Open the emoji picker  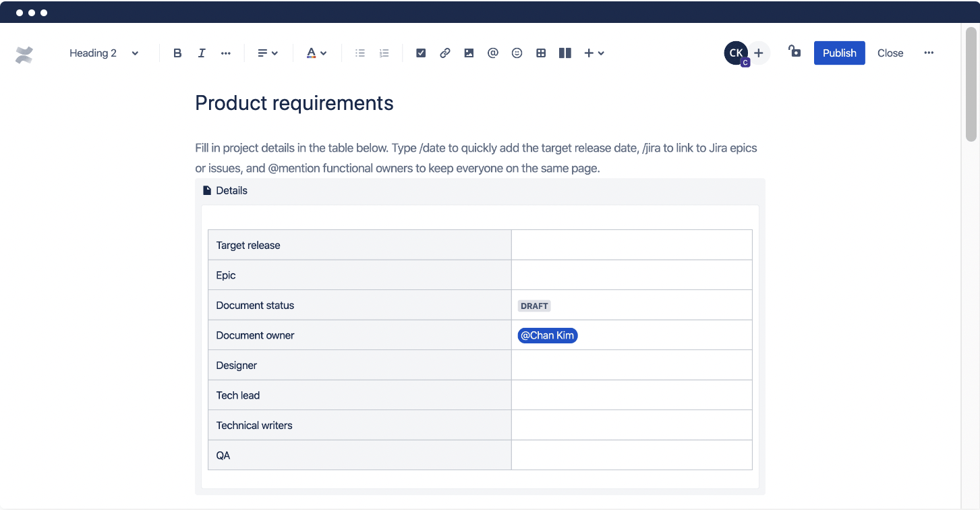click(x=517, y=53)
